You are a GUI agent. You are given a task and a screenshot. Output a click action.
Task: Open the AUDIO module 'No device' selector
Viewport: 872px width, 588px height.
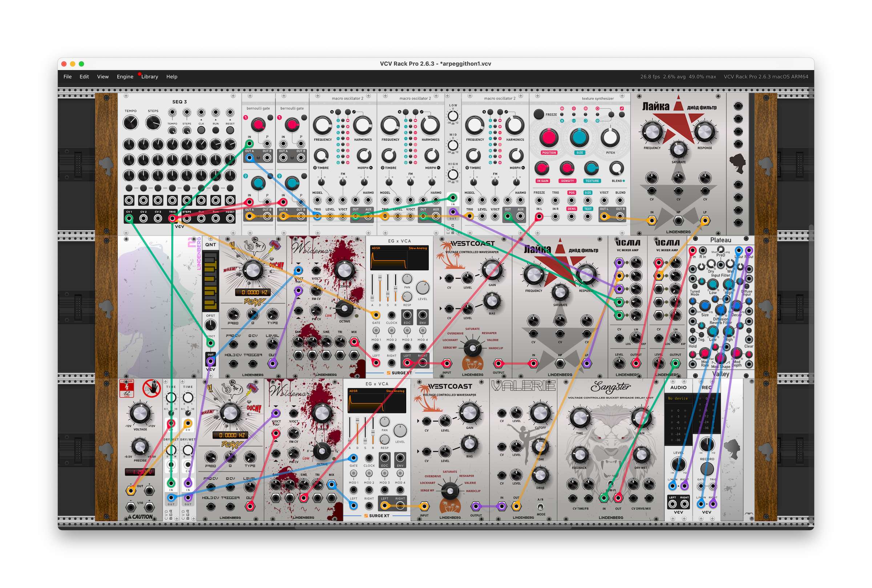678,398
